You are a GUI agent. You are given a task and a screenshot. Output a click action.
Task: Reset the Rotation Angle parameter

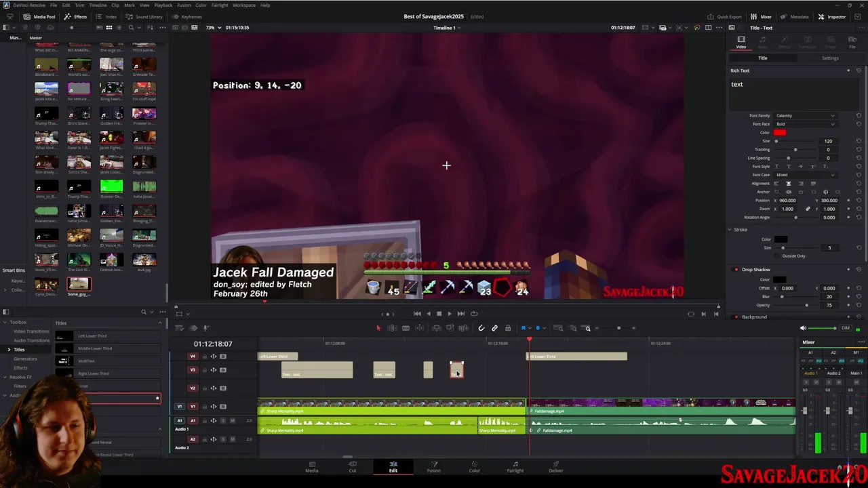(859, 218)
